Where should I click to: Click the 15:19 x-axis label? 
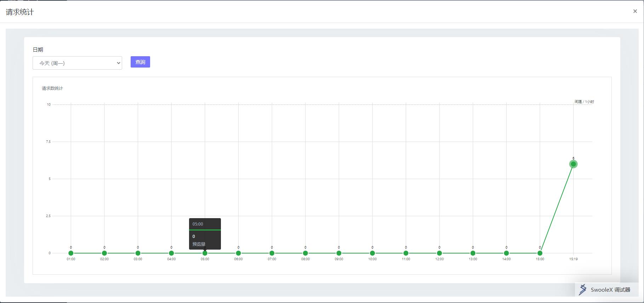(x=573, y=259)
